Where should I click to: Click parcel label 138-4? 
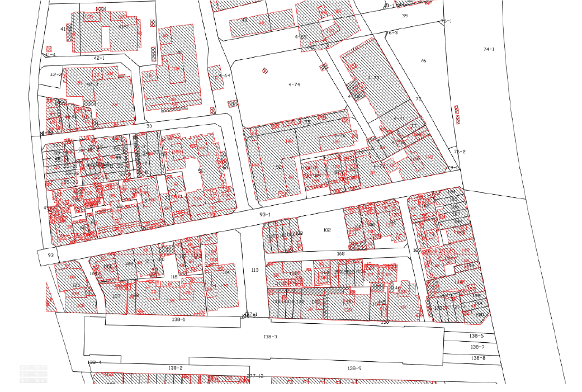94,362
